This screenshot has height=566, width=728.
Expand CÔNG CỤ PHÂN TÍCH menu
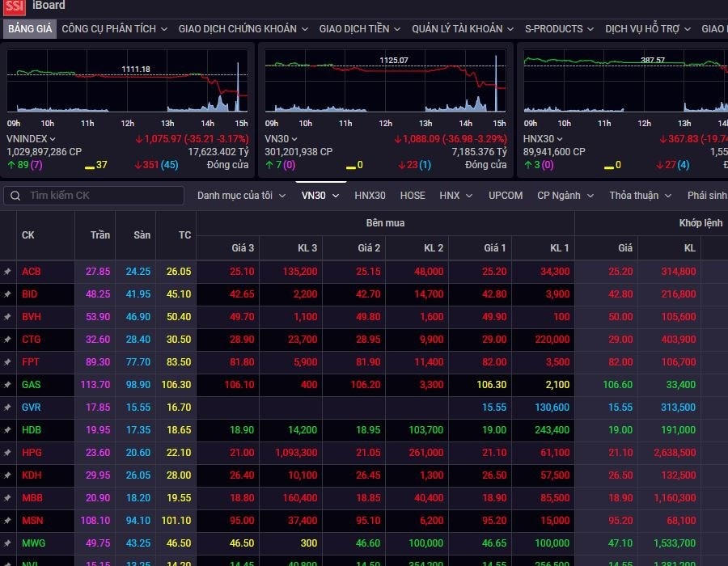click(114, 29)
